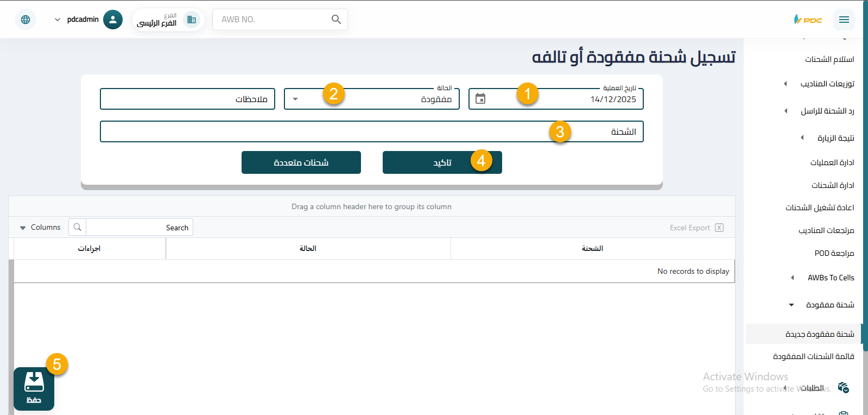Image resolution: width=868 pixels, height=415 pixels.
Task: Click 'No records to display' text
Action: pyautogui.click(x=693, y=271)
